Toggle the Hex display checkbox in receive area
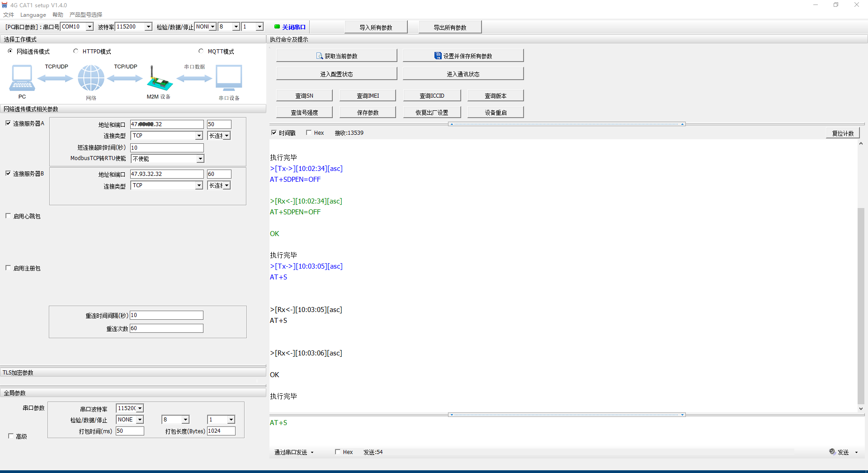Image resolution: width=868 pixels, height=473 pixels. [x=309, y=132]
